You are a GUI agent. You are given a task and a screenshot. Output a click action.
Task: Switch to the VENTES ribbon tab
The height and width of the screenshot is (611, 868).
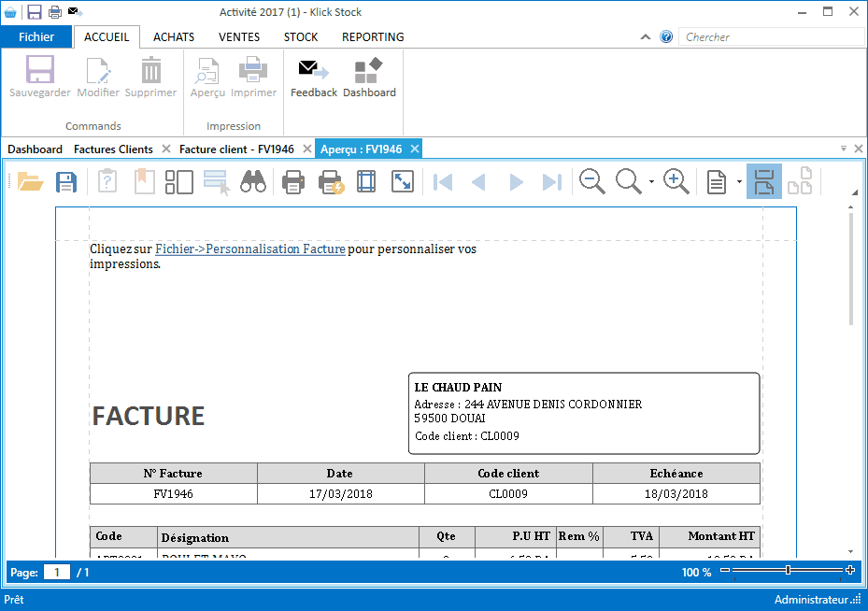click(x=239, y=37)
